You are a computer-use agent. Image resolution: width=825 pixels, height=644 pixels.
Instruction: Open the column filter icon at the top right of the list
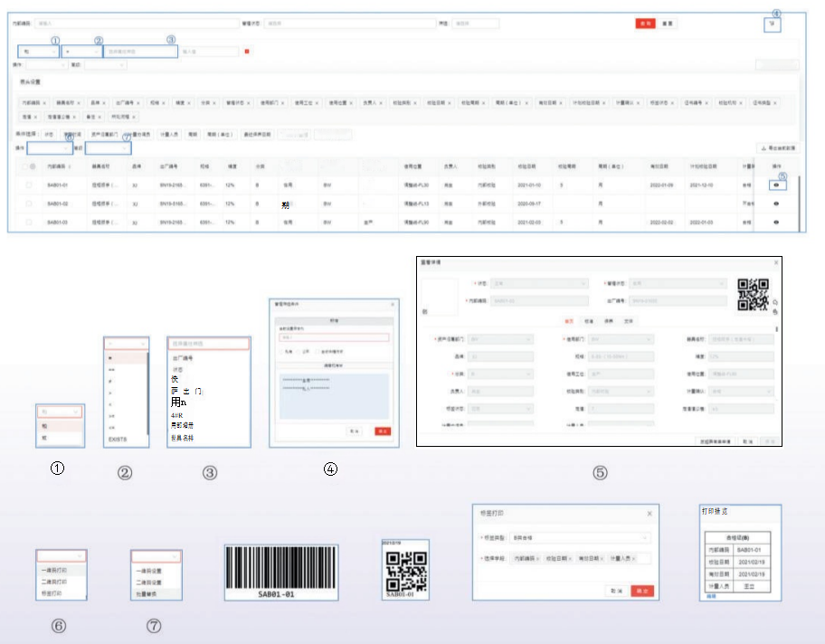(772, 24)
